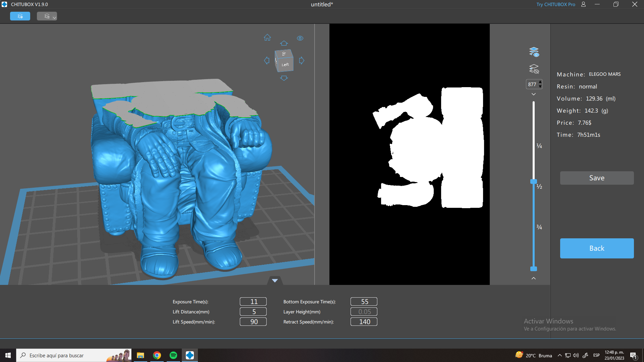Rotate view left with the left arrow
This screenshot has height=362, width=644.
[x=267, y=61]
